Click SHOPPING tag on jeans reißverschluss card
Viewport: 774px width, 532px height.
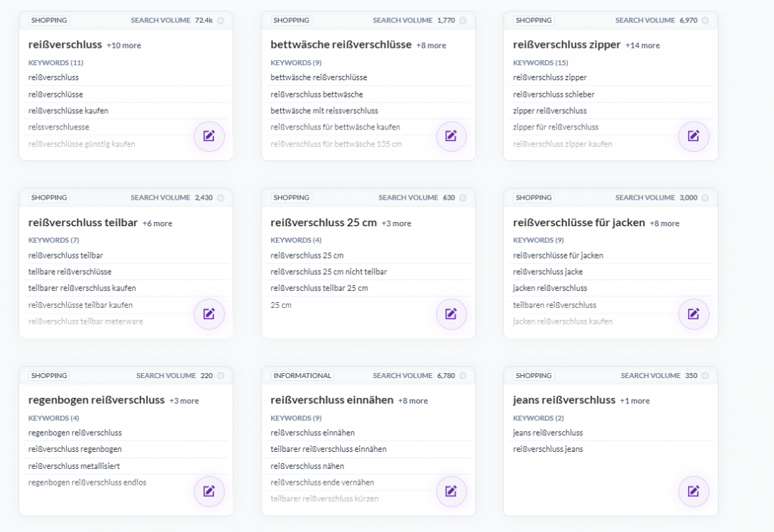coord(533,376)
